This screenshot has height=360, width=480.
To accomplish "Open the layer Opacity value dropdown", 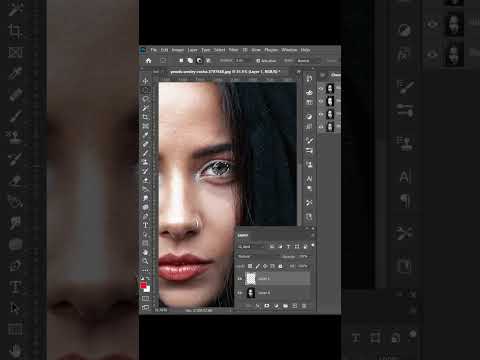I will [303, 257].
